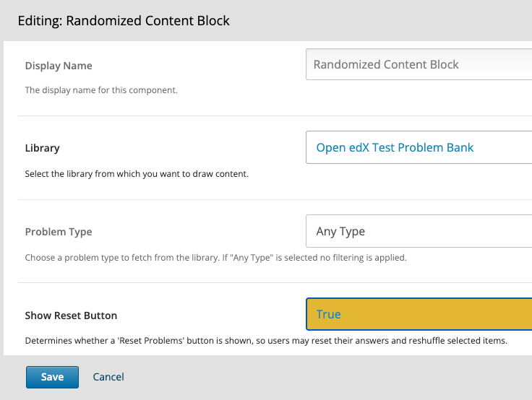Click the dialog title 'Editing: Randomized Content Block'
The height and width of the screenshot is (400, 532).
click(124, 21)
